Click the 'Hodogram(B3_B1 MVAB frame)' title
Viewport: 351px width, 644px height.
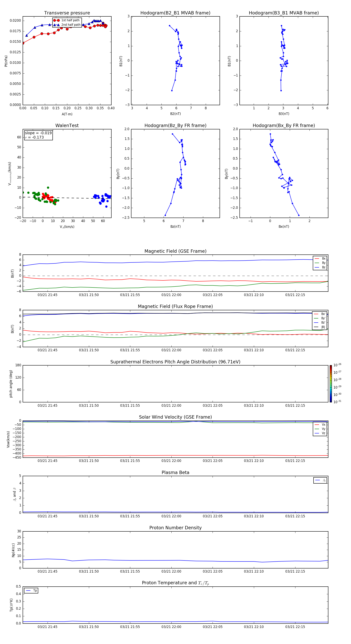(x=284, y=13)
